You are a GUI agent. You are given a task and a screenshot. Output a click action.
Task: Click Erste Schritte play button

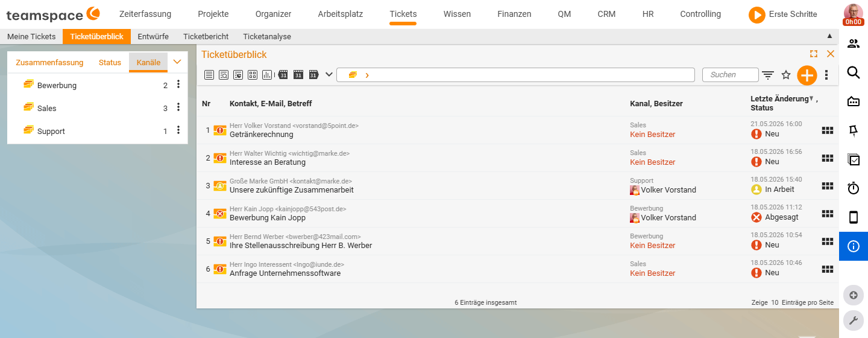click(x=756, y=14)
